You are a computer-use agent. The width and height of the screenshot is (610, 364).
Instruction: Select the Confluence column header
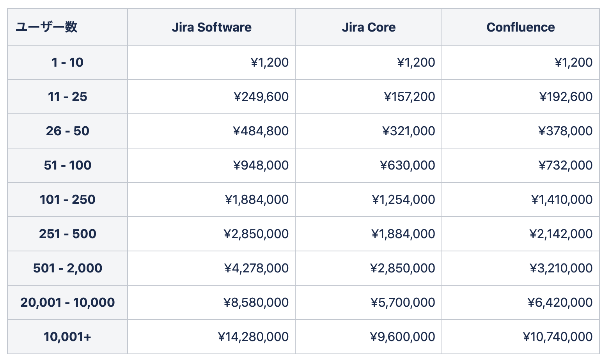(x=520, y=27)
